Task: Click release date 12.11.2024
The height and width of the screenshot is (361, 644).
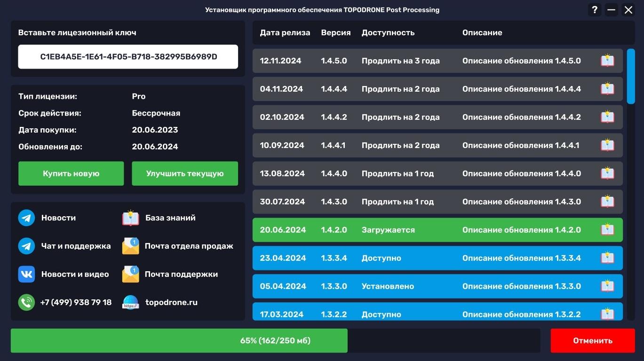Action: [x=280, y=61]
